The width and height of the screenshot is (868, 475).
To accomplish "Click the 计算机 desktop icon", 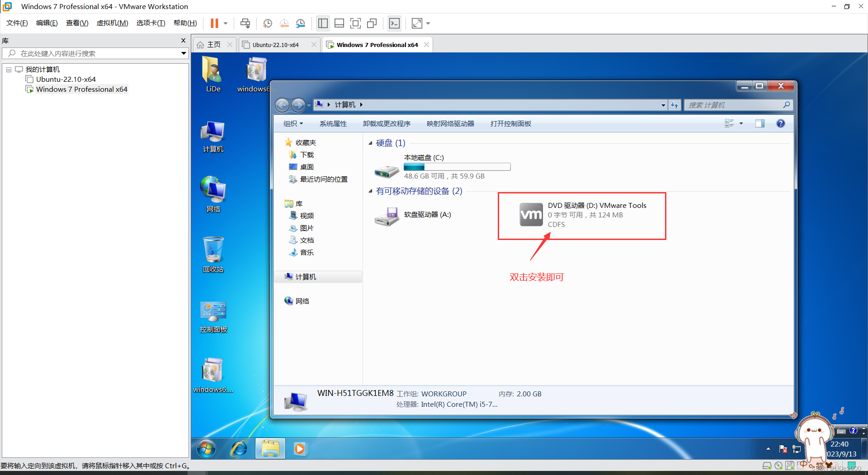I will [x=213, y=137].
